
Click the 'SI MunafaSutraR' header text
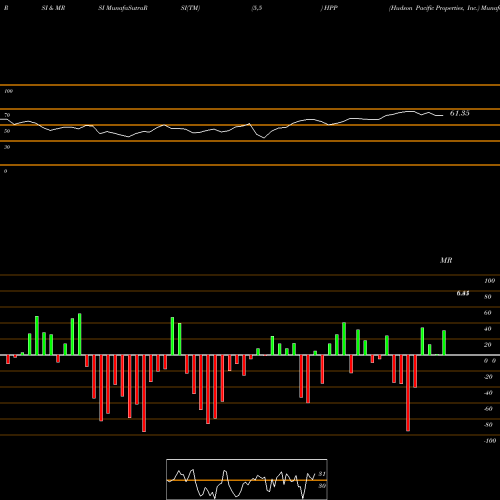[123, 8]
